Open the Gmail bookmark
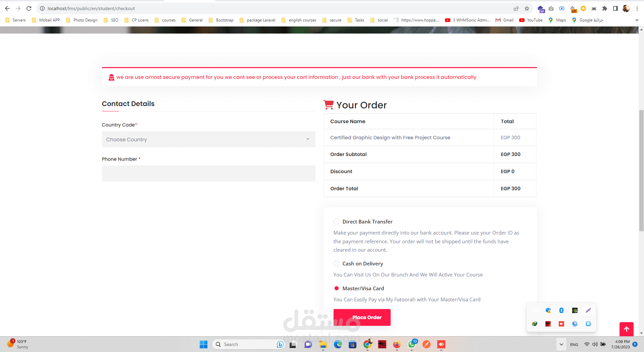 pyautogui.click(x=504, y=20)
